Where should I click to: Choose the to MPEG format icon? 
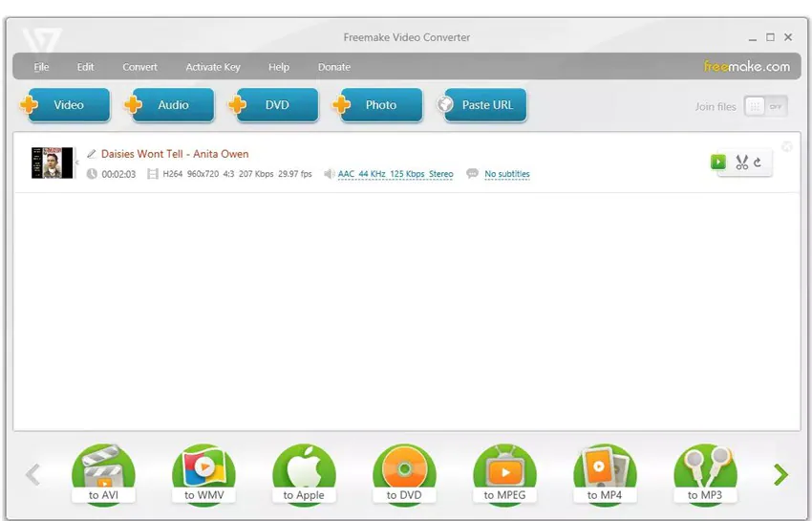[505, 474]
